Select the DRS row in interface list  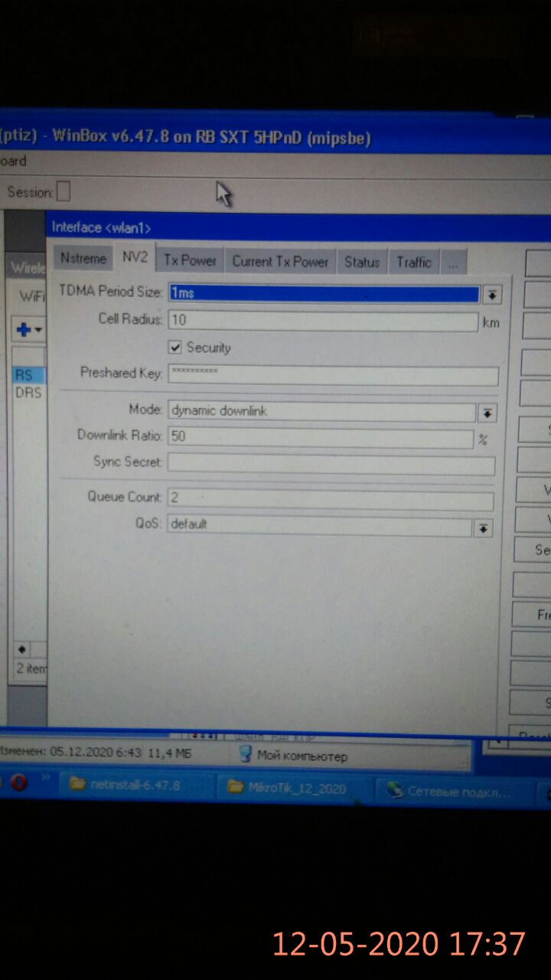click(x=29, y=393)
